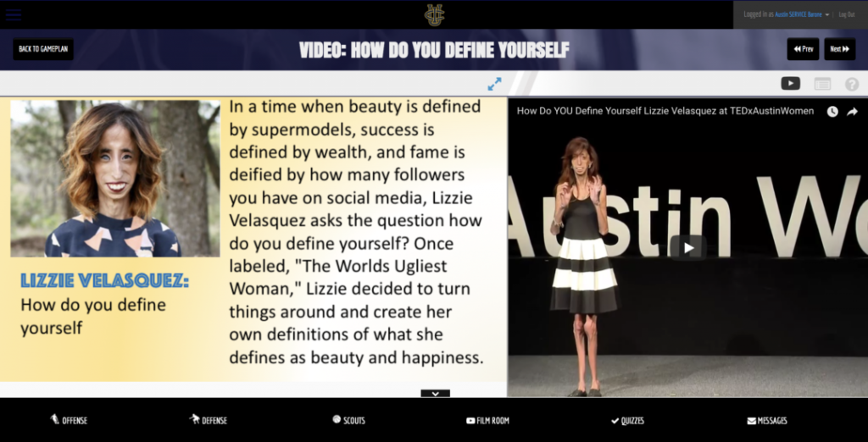
Task: Play the Lizzie Velasquez TEDx video
Action: click(687, 247)
